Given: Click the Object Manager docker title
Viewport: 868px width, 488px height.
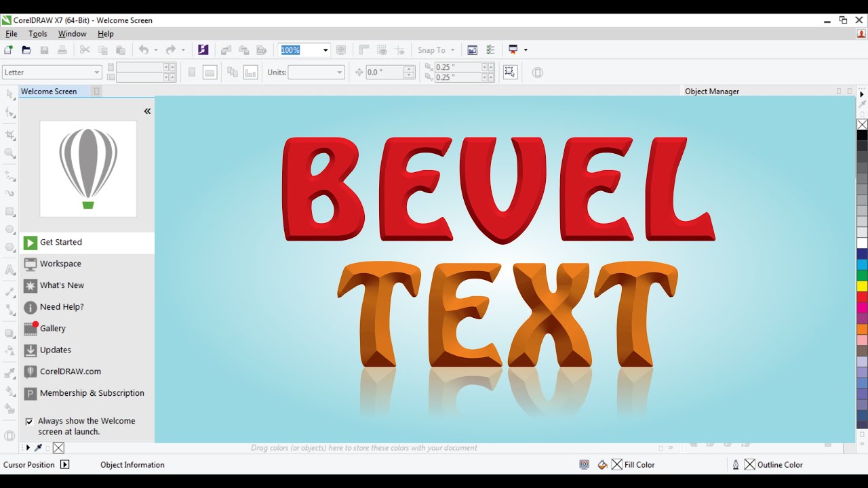Looking at the screenshot, I should click(712, 91).
